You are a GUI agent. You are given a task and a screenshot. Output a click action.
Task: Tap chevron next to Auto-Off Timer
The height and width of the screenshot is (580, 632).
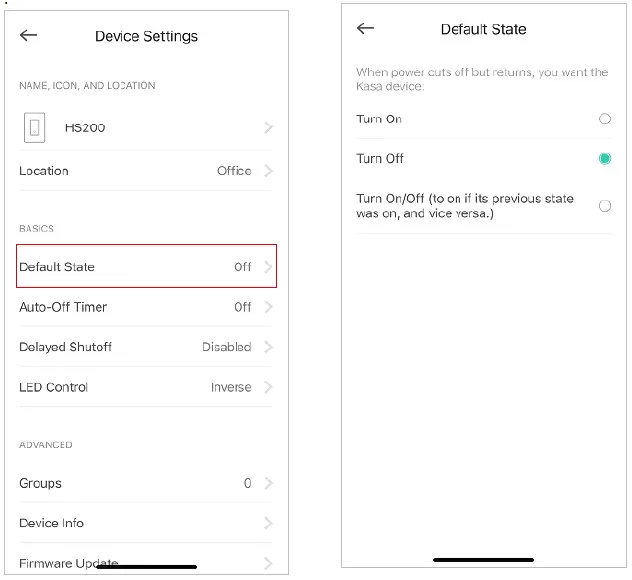(268, 307)
